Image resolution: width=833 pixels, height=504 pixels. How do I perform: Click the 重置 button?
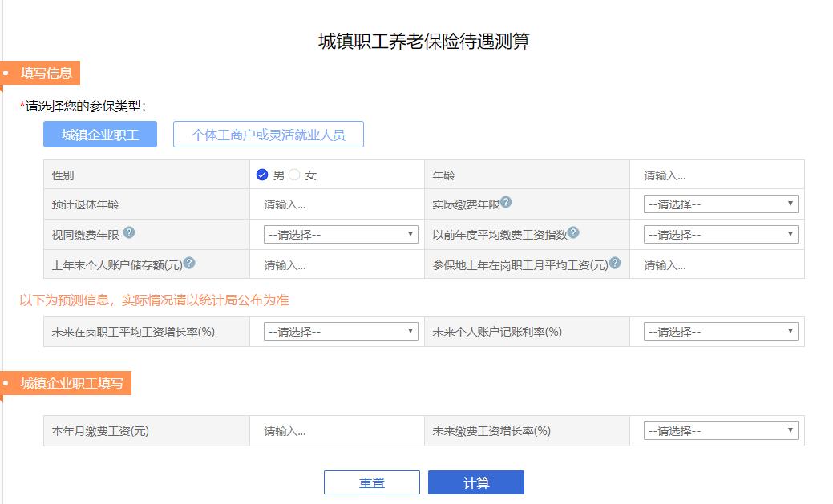(371, 482)
